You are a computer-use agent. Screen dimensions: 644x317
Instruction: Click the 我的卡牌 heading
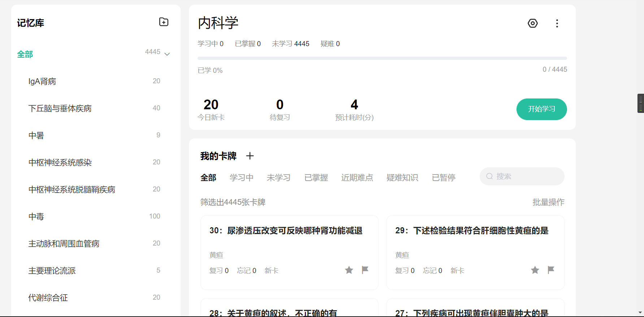click(x=218, y=156)
